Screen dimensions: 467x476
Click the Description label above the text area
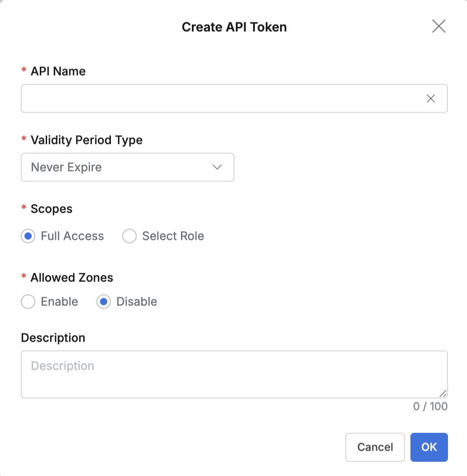point(53,338)
